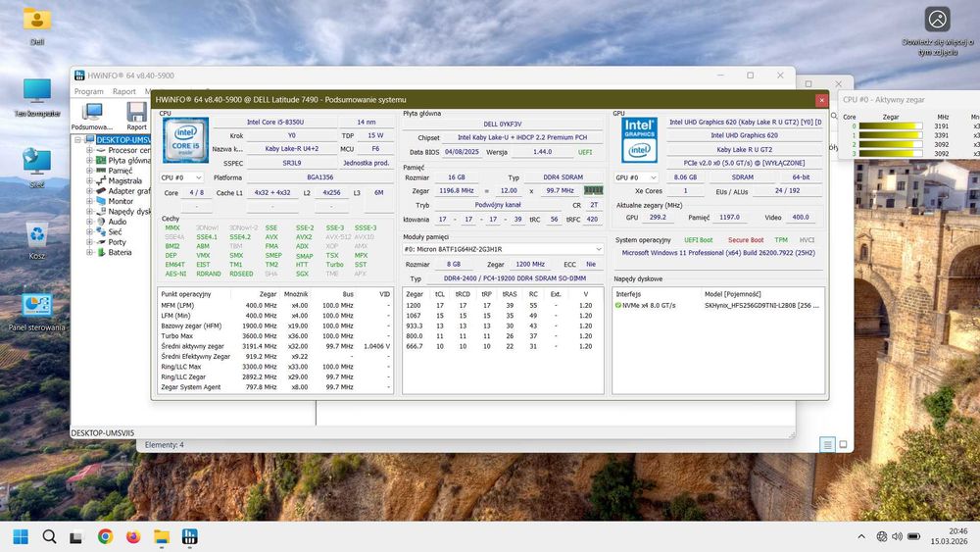980x552 pixels.
Task: Open the memory module Micron dropdown
Action: pos(503,249)
